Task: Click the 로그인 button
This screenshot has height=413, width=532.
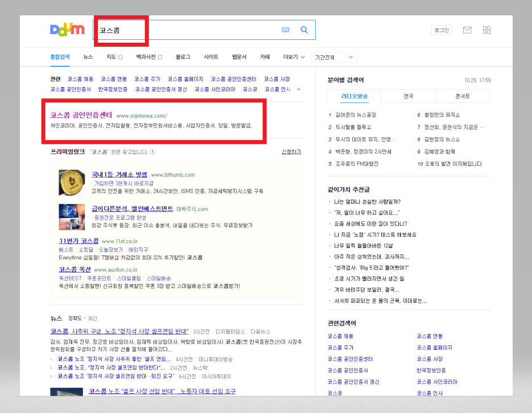Action: click(442, 30)
